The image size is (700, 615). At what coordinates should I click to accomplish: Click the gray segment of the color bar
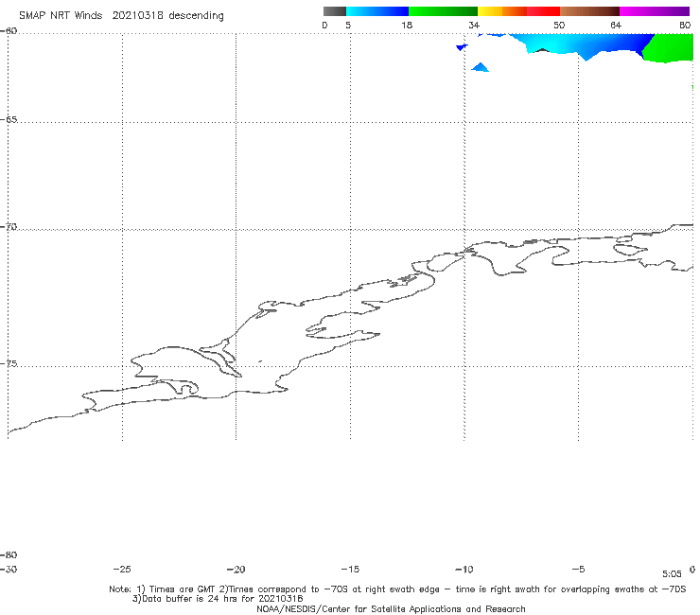coord(335,11)
